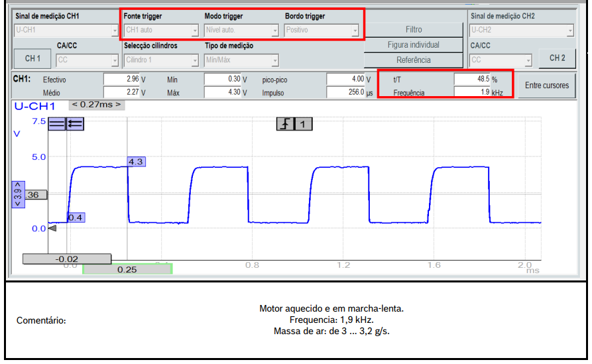Click the green 0.25 time slider handle

(127, 269)
